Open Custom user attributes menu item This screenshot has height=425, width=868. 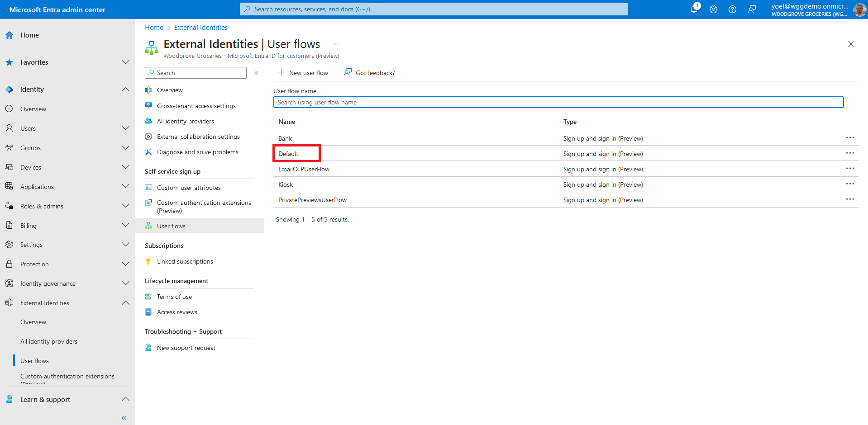[x=189, y=188]
